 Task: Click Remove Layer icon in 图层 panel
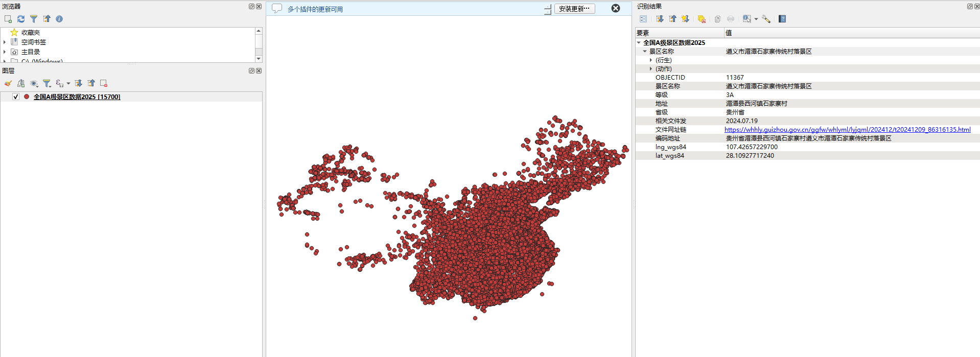(x=104, y=83)
